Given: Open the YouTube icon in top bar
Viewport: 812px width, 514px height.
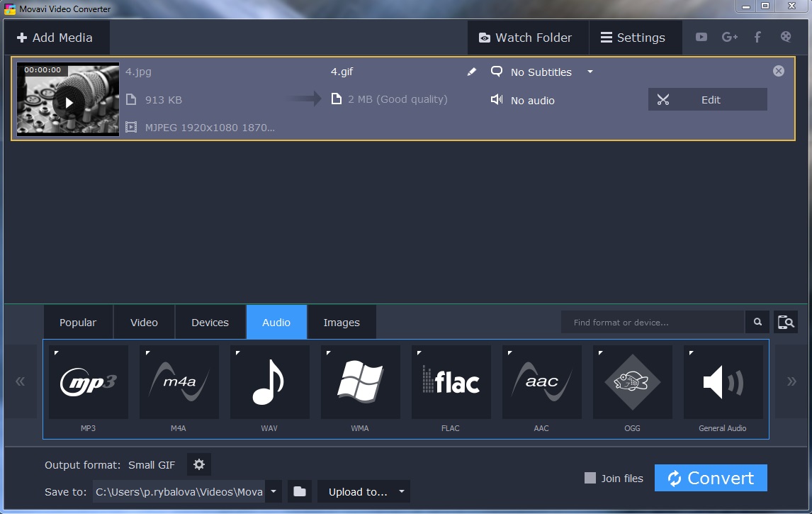Looking at the screenshot, I should pos(701,38).
